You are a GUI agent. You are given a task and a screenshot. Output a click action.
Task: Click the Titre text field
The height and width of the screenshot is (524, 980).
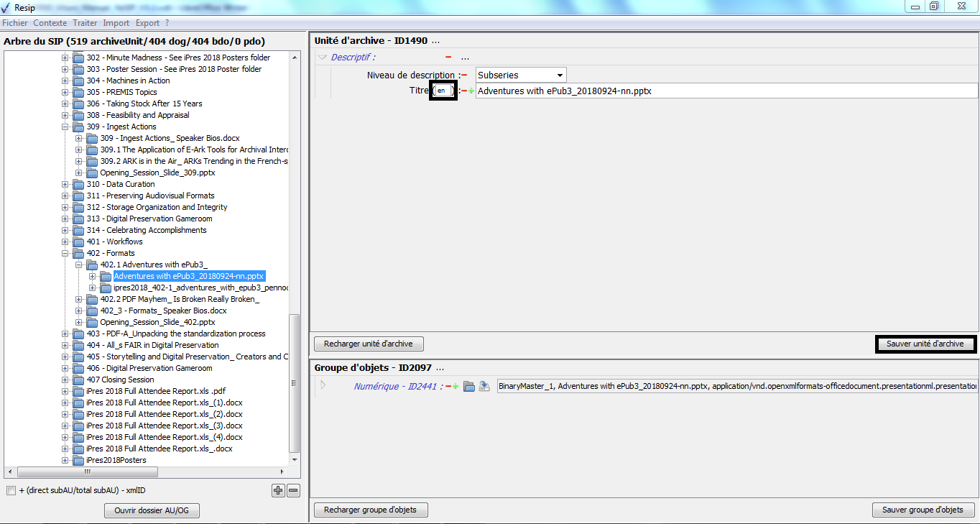click(x=726, y=91)
